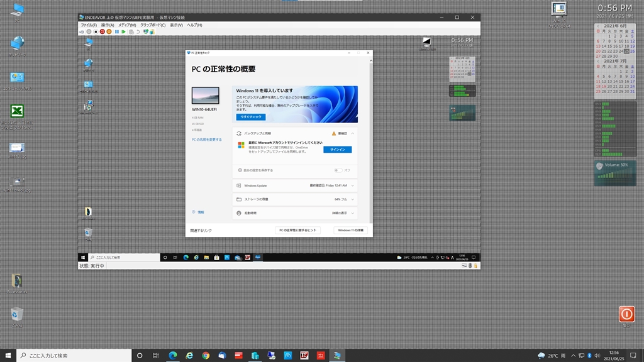Click the red Shut Down toolbar icon
644x362 pixels.
coord(103,32)
